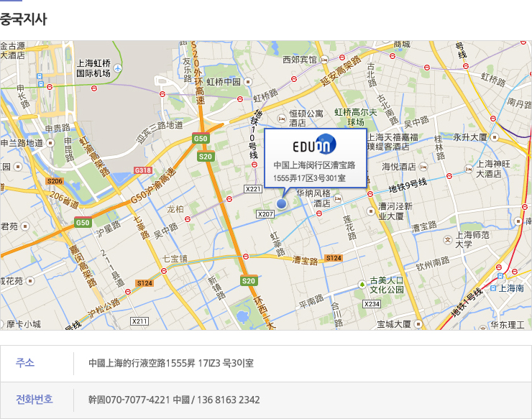
Task: Click the 중국지사 heading
Action: coord(23,19)
